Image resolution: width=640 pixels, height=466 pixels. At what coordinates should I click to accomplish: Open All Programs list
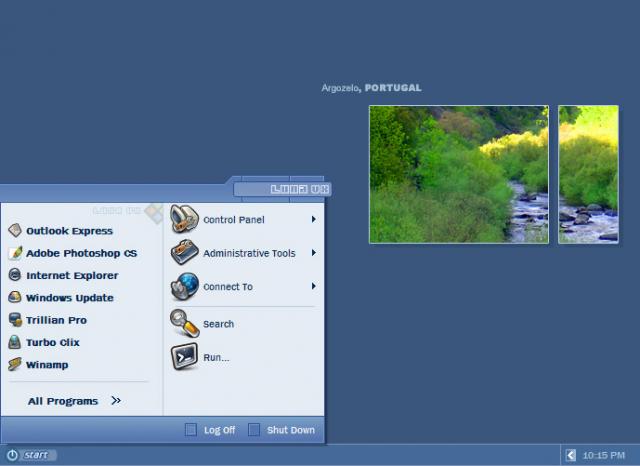click(x=63, y=401)
